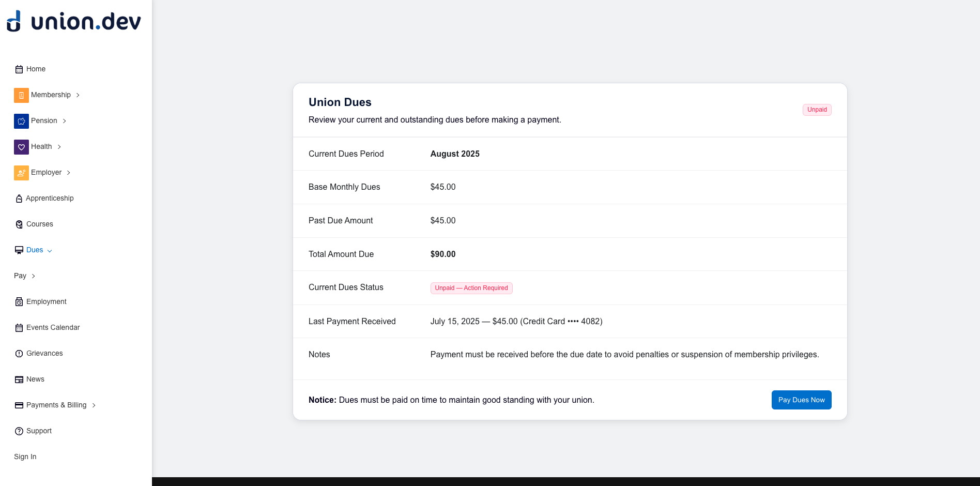Click the Employer people icon
This screenshot has height=486, width=980.
point(21,173)
